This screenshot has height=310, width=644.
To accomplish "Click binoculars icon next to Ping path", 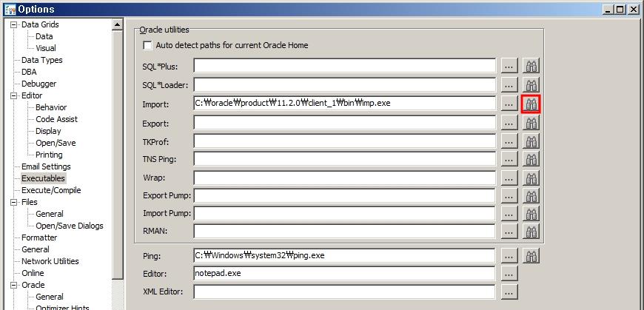I will click(x=531, y=256).
